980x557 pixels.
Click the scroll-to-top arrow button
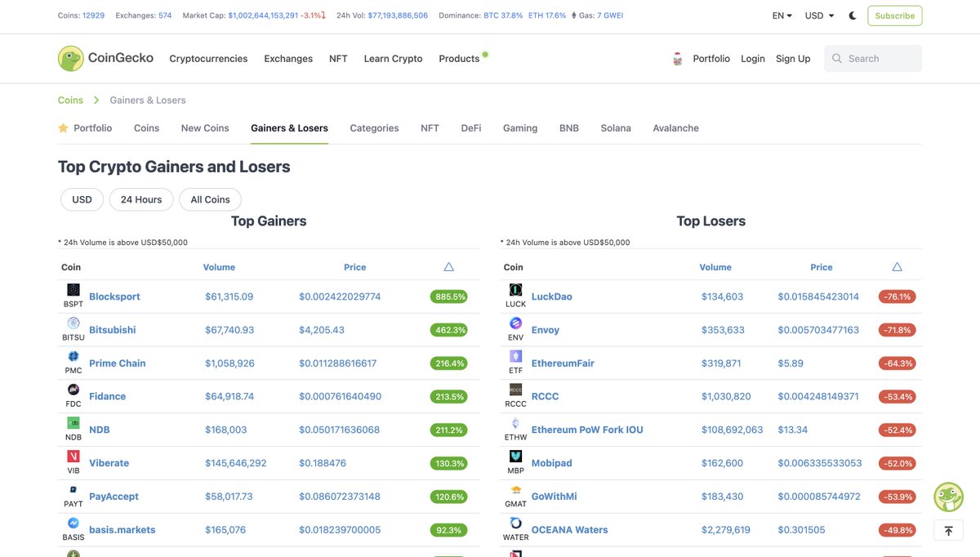[948, 531]
